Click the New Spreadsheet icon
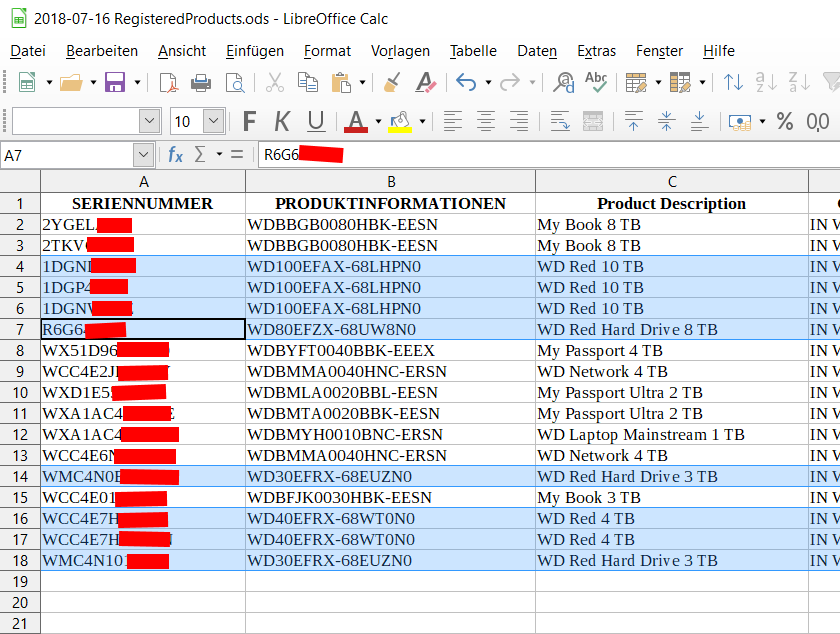The image size is (840, 634). point(26,83)
